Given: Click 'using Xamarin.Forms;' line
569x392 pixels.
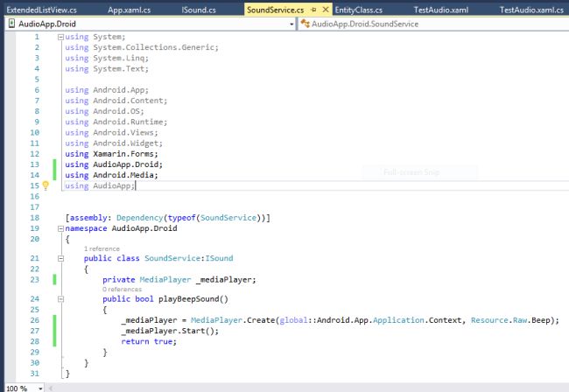Looking at the screenshot, I should pos(112,154).
